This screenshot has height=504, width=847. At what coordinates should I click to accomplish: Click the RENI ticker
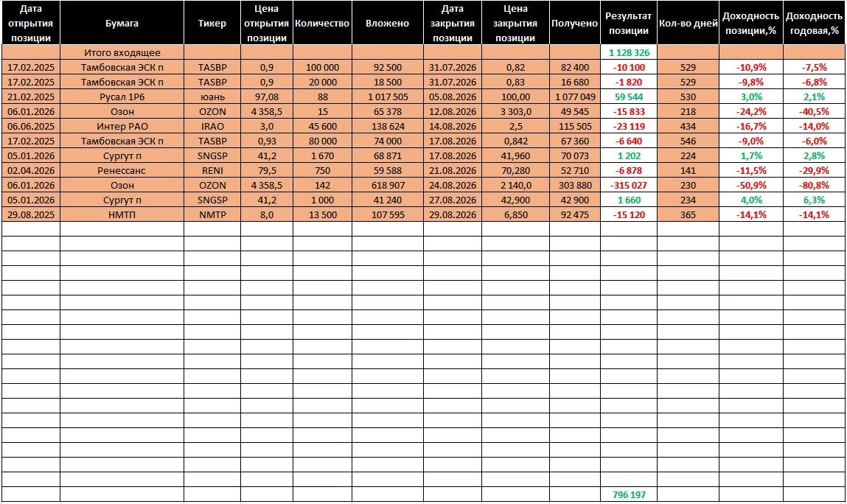(212, 171)
